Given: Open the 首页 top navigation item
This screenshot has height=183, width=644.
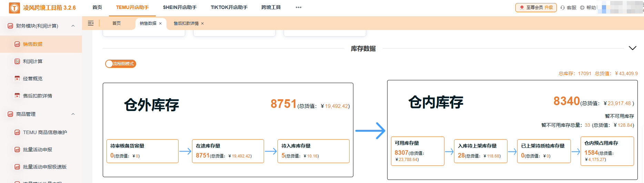Looking at the screenshot, I should click(97, 7).
